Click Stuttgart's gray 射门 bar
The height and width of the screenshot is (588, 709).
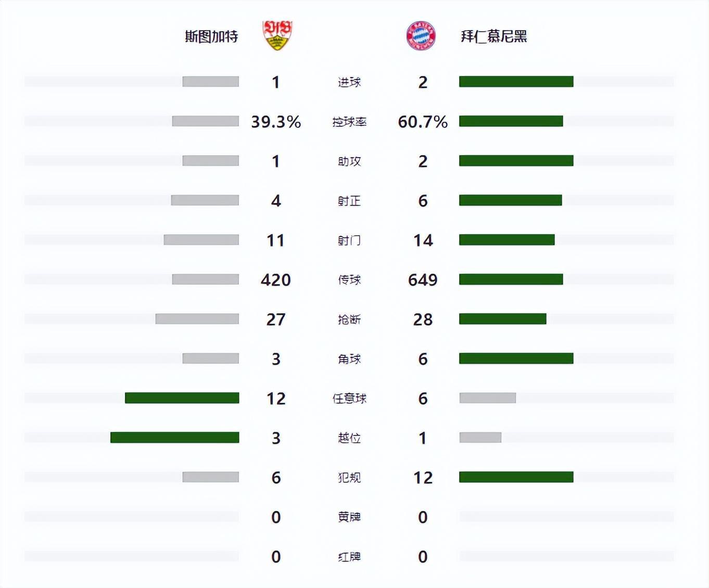tap(201, 240)
